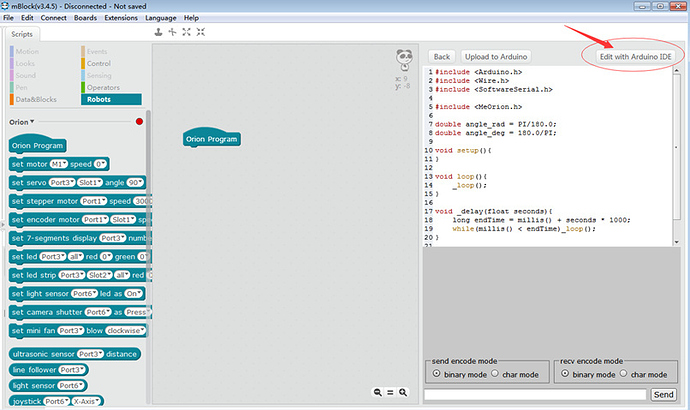Open the Edit menu
The height and width of the screenshot is (410, 690).
[27, 18]
